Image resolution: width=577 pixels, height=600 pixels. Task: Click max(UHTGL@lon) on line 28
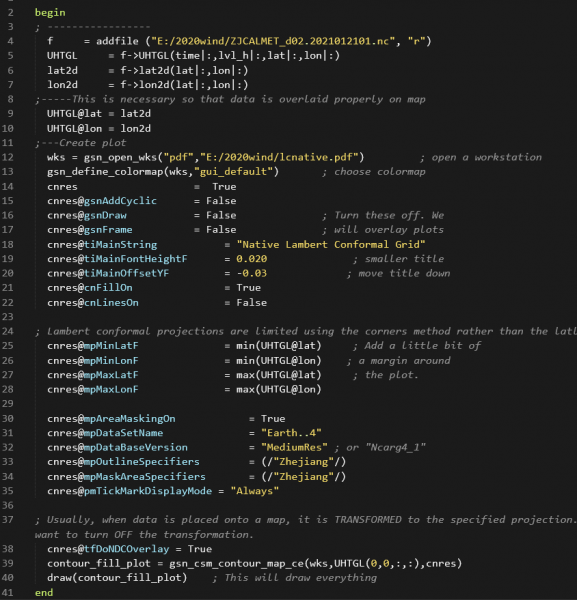(x=279, y=390)
